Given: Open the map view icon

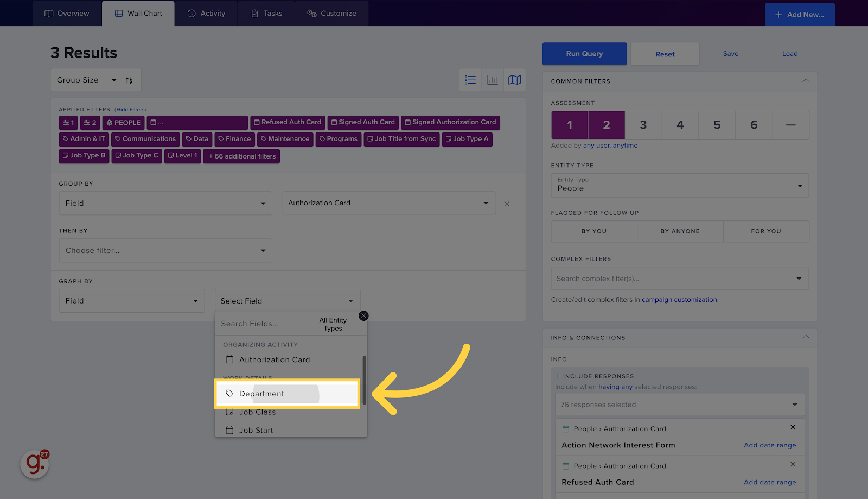Looking at the screenshot, I should pos(514,80).
